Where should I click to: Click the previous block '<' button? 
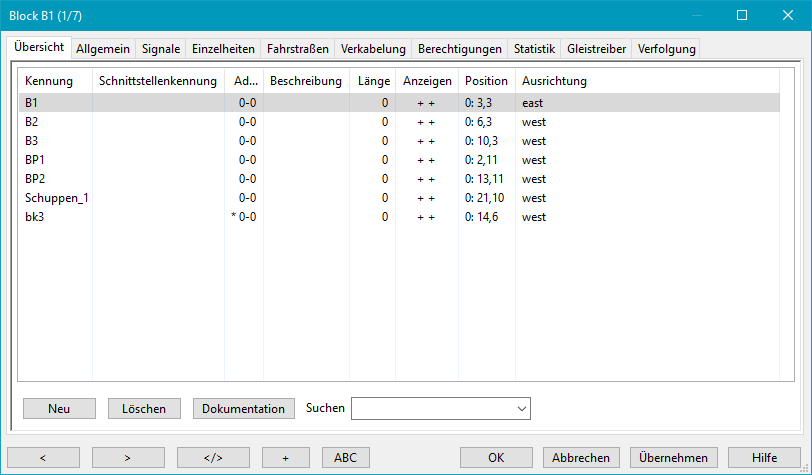tap(43, 457)
